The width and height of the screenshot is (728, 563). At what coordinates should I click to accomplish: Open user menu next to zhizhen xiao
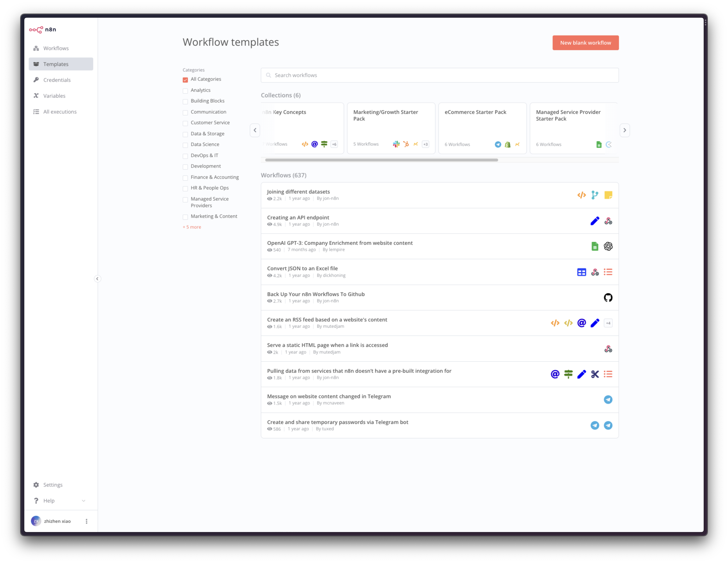86,521
